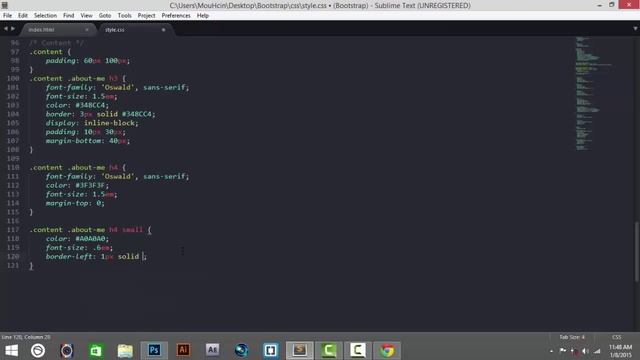Screen dimensions: 640x360
Task: Click the ".content {" selector on line 97
Action: [x=50, y=52]
